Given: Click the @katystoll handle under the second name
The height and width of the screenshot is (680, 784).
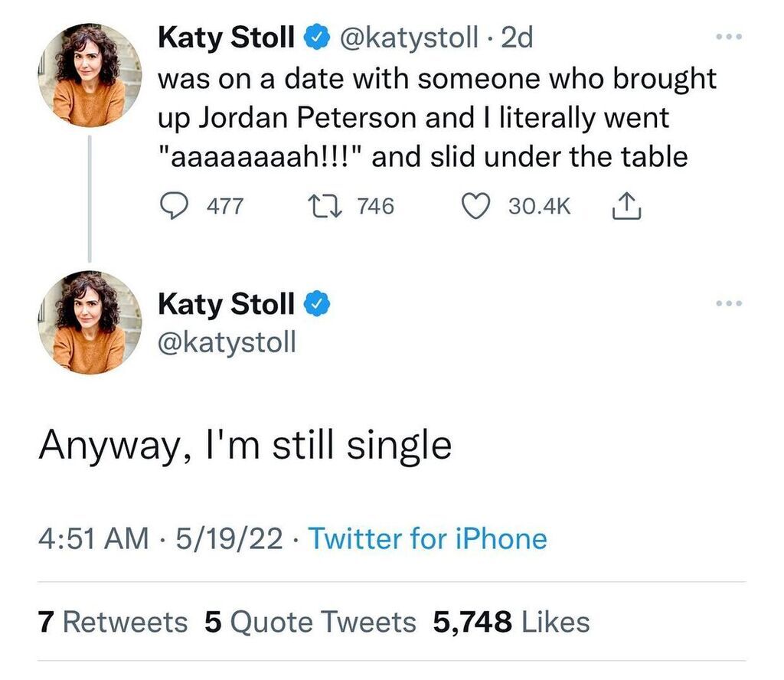Looking at the screenshot, I should [227, 342].
